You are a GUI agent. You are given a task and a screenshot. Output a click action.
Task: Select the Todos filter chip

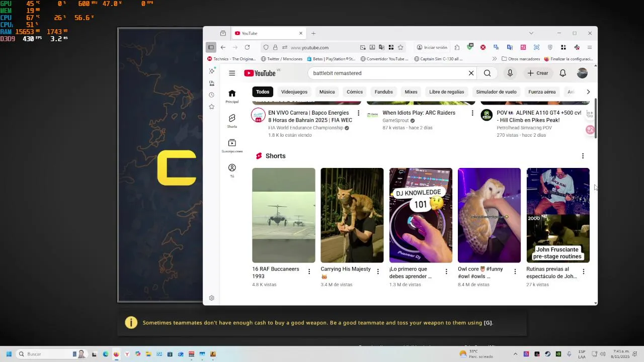tap(263, 92)
